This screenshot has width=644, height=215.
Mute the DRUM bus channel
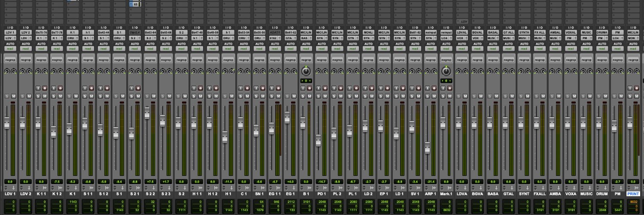[x=605, y=96]
